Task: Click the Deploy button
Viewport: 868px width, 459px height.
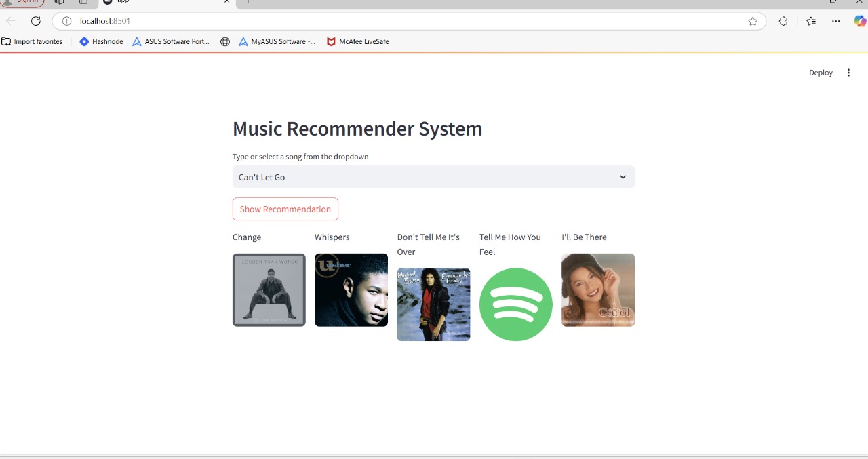Action: [x=821, y=73]
